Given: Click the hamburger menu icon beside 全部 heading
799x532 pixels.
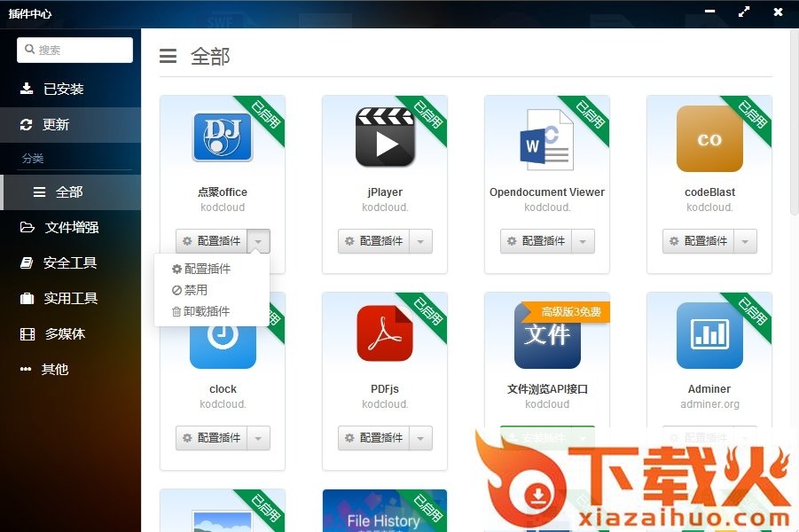Looking at the screenshot, I should coord(168,56).
